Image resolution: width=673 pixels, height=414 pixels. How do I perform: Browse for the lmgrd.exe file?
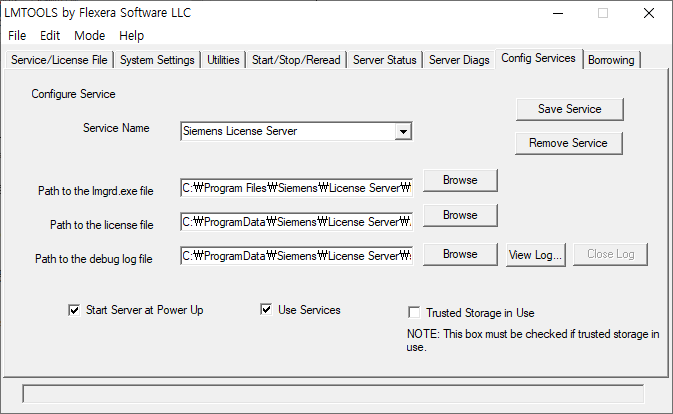click(x=460, y=180)
